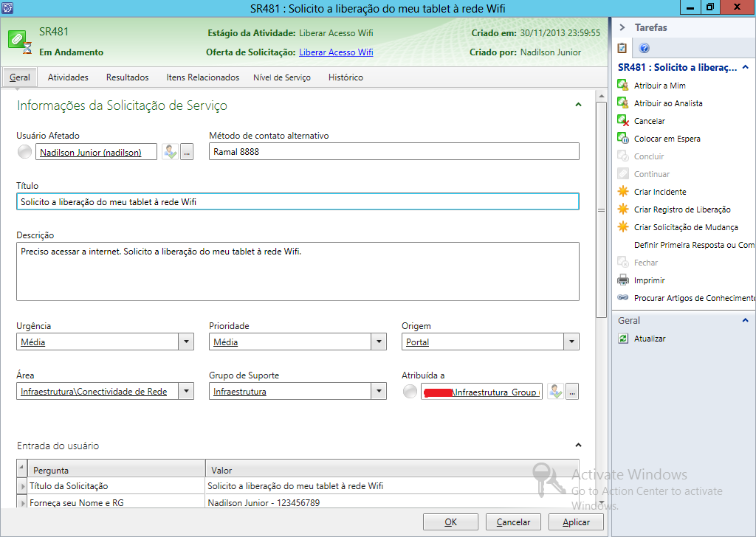Image resolution: width=756 pixels, height=537 pixels.
Task: Collapse the SR481 tasks group in Tarefas
Action: (x=746, y=67)
